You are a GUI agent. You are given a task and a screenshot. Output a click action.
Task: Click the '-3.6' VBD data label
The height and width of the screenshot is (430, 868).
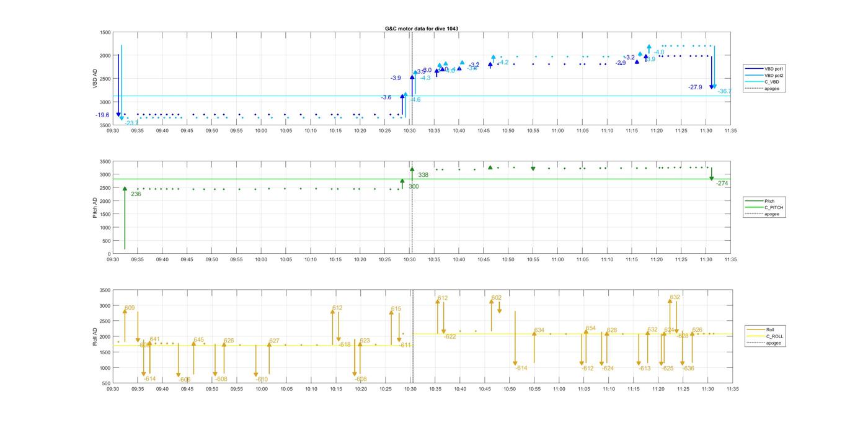point(386,97)
